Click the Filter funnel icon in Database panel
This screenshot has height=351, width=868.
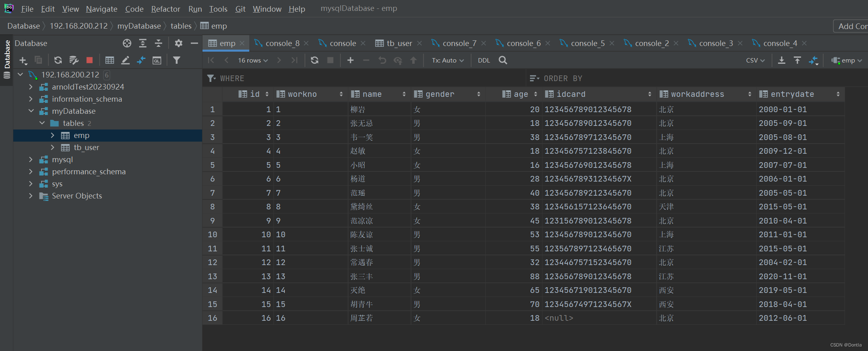[x=177, y=60]
